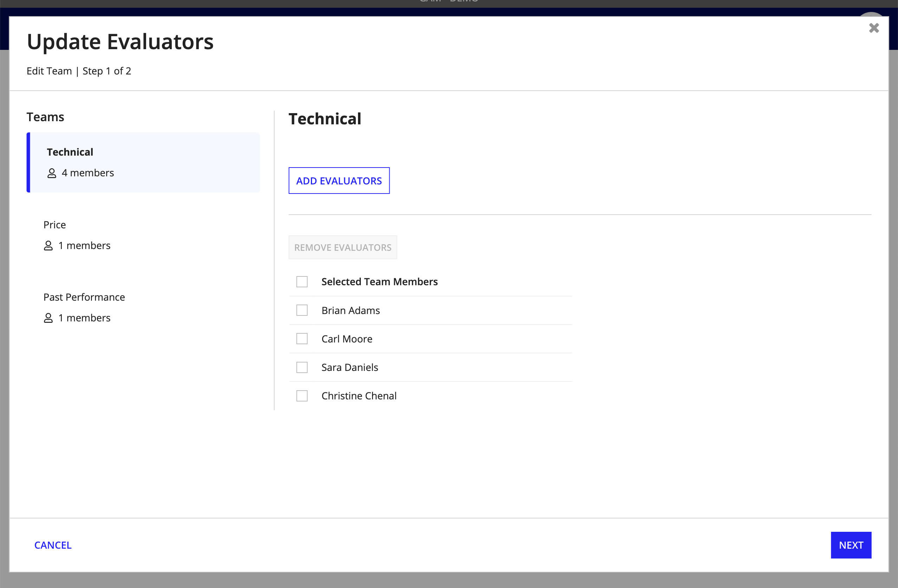Click the Christine Chenal name
Screen dimensions: 898x588
point(359,396)
